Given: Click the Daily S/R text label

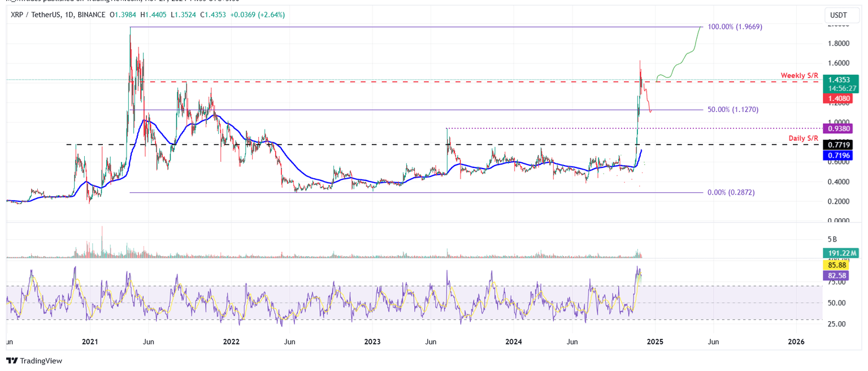Looking at the screenshot, I should tap(804, 138).
